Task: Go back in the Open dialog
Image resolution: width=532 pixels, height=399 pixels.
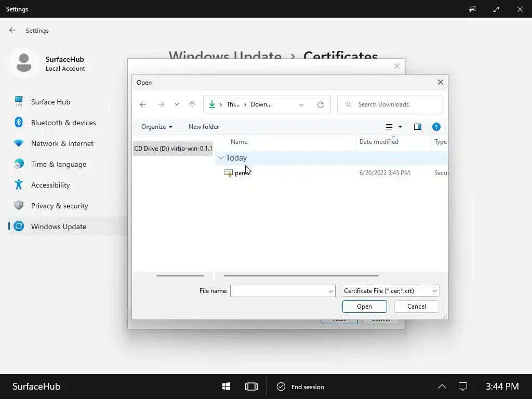Action: point(143,104)
